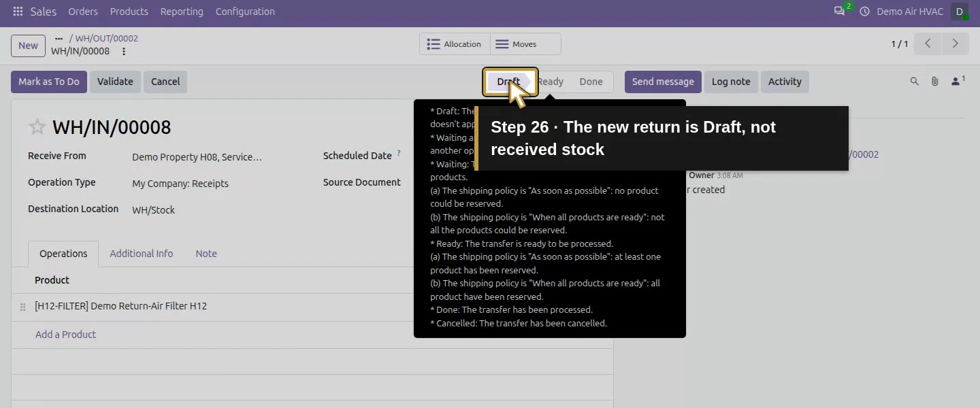Viewport: 980px width, 408px height.
Task: Schedule an Activity in chatter
Action: coord(785,82)
